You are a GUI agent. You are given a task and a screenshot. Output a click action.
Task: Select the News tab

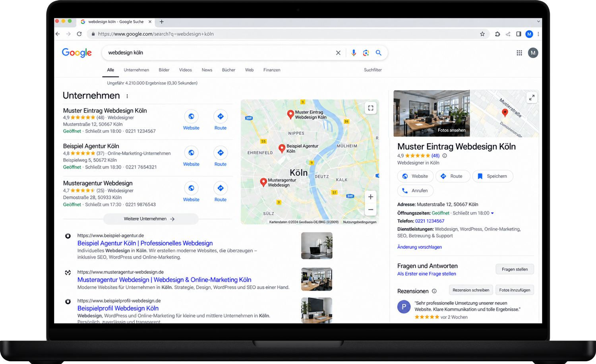[207, 70]
